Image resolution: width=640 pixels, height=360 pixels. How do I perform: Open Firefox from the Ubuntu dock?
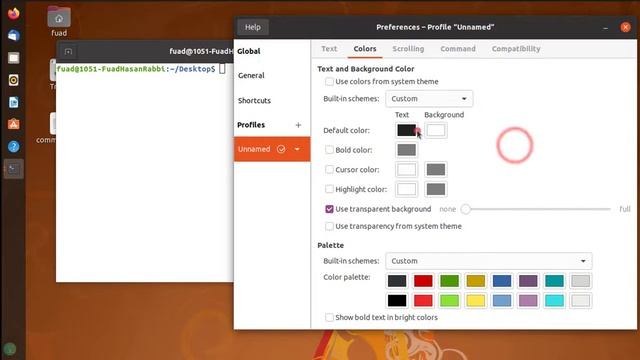coord(13,13)
